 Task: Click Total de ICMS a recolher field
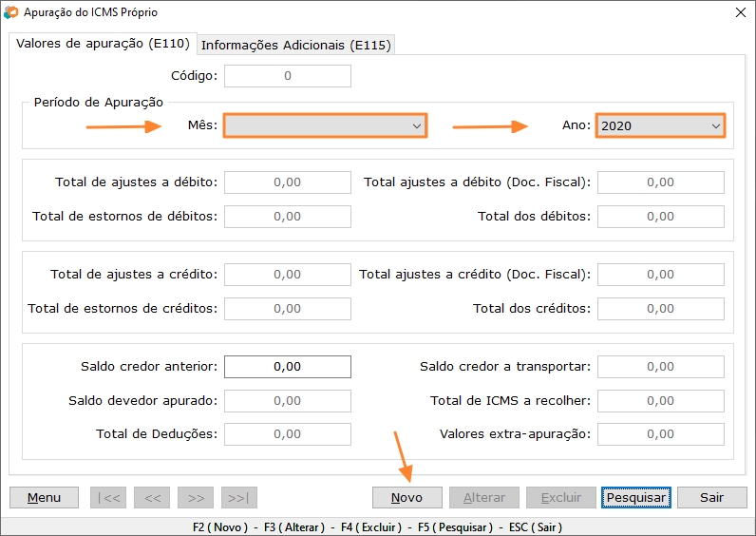click(660, 401)
